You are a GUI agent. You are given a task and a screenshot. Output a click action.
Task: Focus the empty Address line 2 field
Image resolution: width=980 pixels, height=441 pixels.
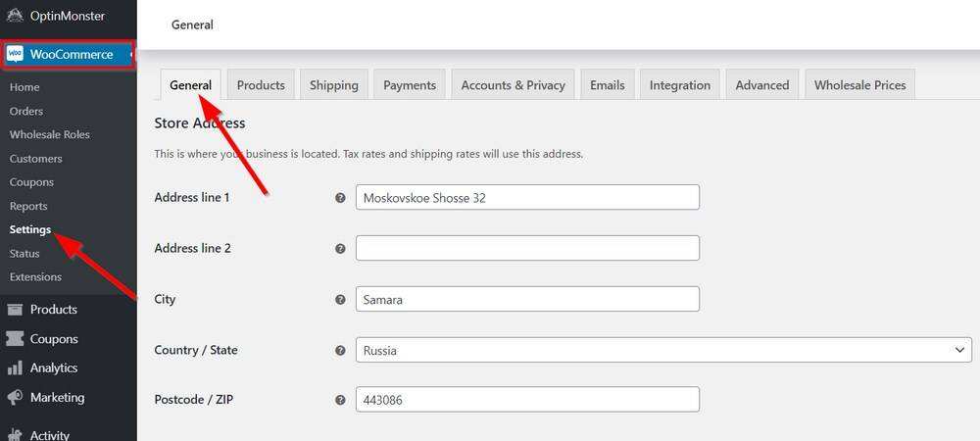pos(527,248)
